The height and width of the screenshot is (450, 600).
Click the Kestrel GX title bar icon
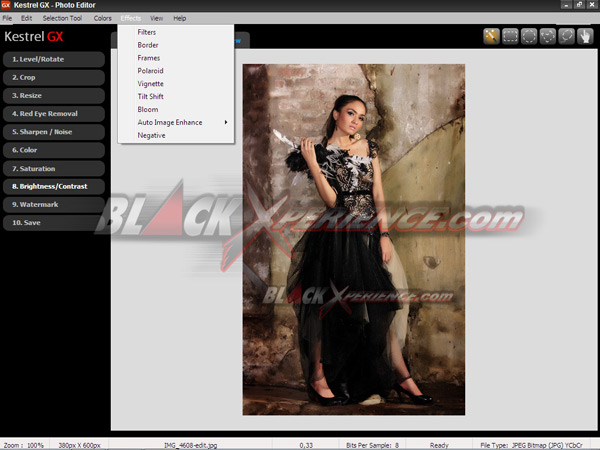(5, 5)
